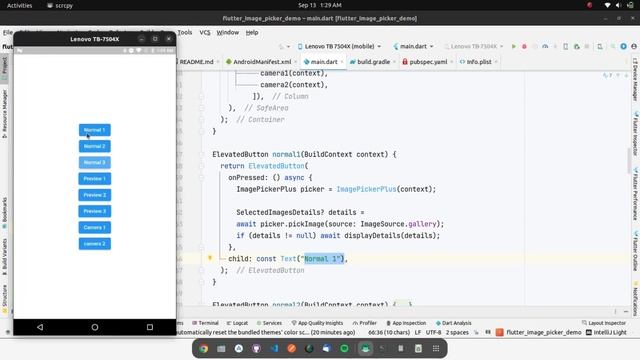Switch to build.gradle tab
Viewport: 640px width, 360px height.
pos(373,62)
